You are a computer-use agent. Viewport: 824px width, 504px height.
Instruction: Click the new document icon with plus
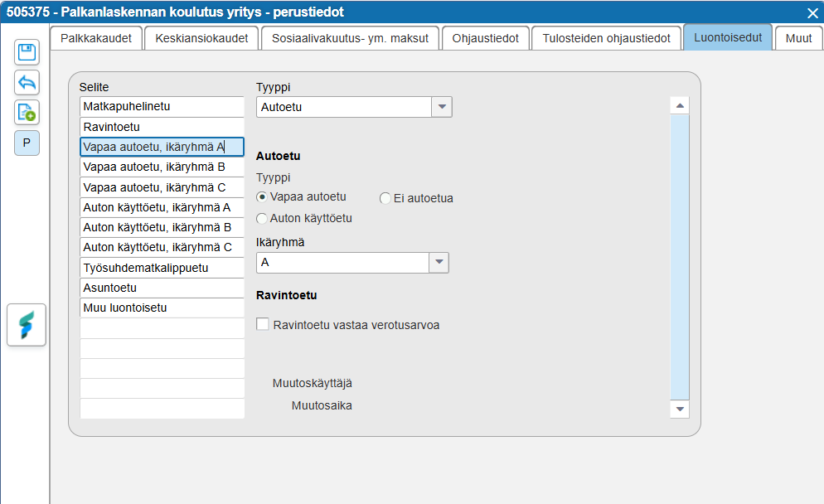tap(27, 113)
